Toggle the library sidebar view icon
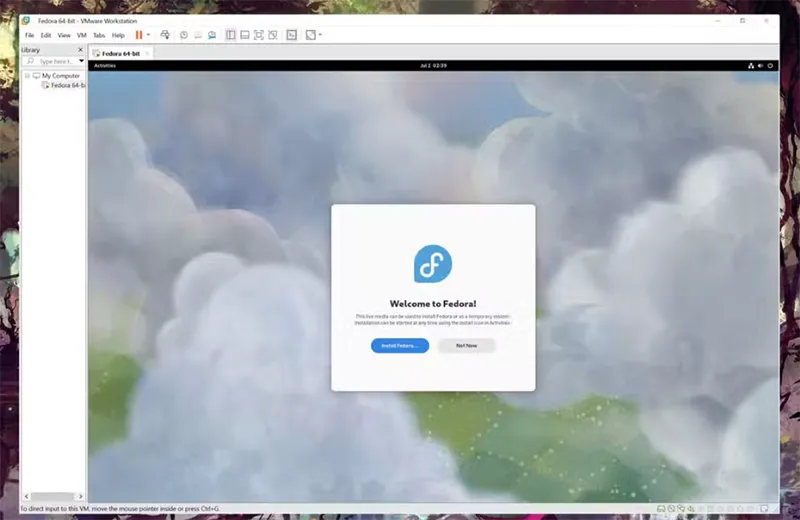 tap(231, 35)
